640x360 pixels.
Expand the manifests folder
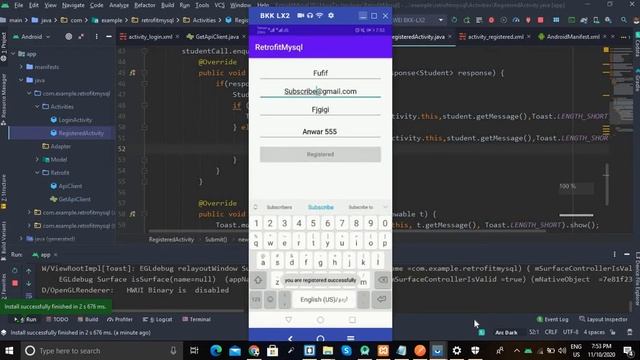pos(21,67)
